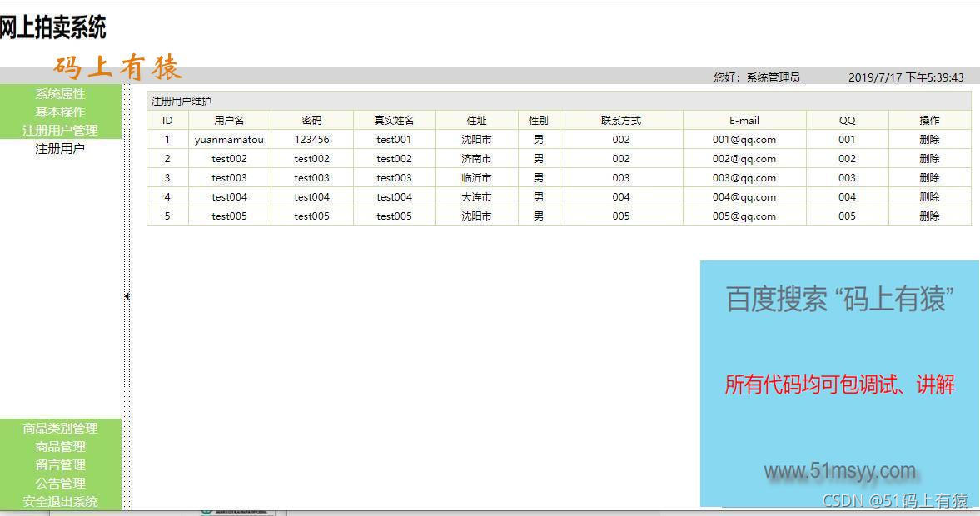Click the date-time 2019/7/17 下午5:39:43
Viewport: 980px width, 516px height.
[906, 77]
